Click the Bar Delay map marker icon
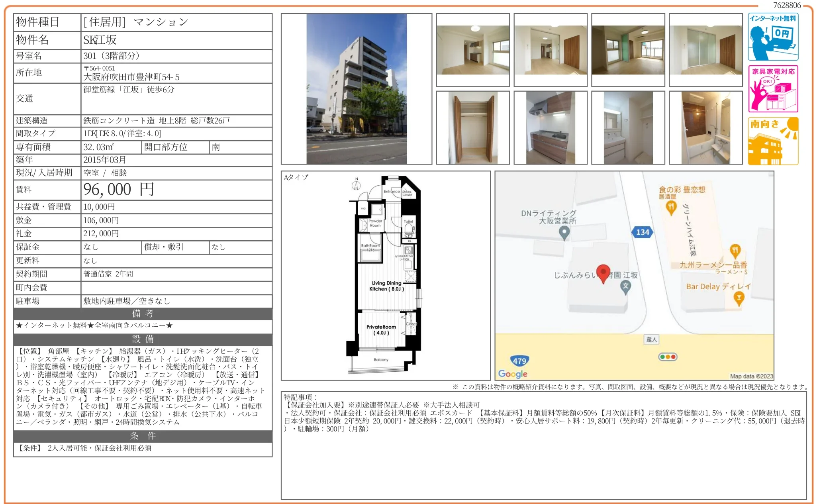This screenshot has width=819, height=504. pos(739,298)
